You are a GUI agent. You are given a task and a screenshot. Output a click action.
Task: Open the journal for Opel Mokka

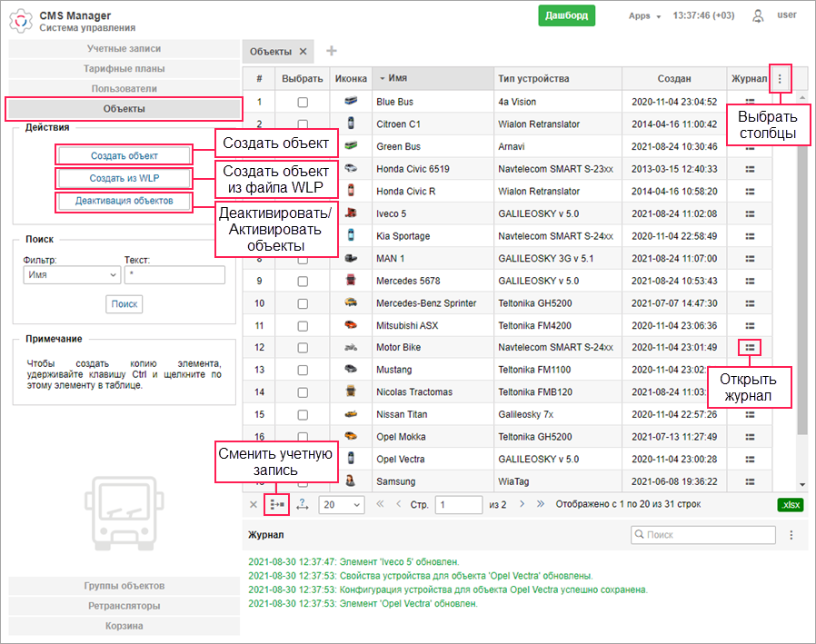750,437
